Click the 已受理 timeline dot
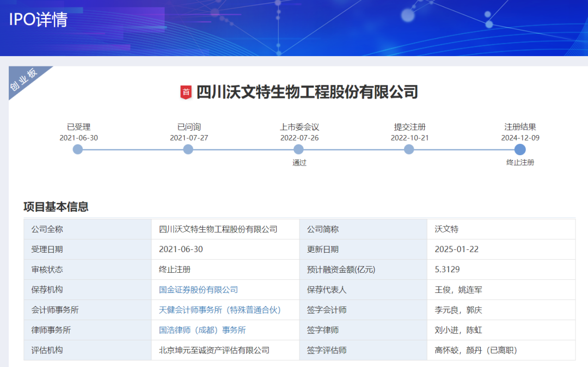This screenshot has width=588, height=367. click(78, 149)
